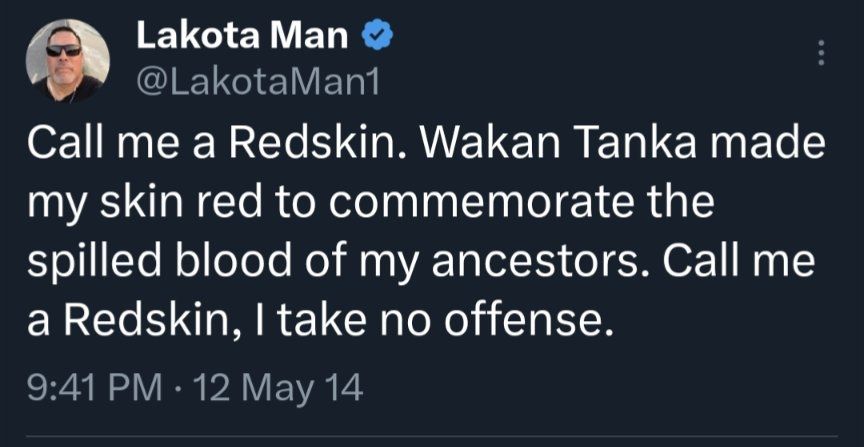Open the three-dot more options menu
The height and width of the screenshot is (447, 864).
pyautogui.click(x=822, y=53)
